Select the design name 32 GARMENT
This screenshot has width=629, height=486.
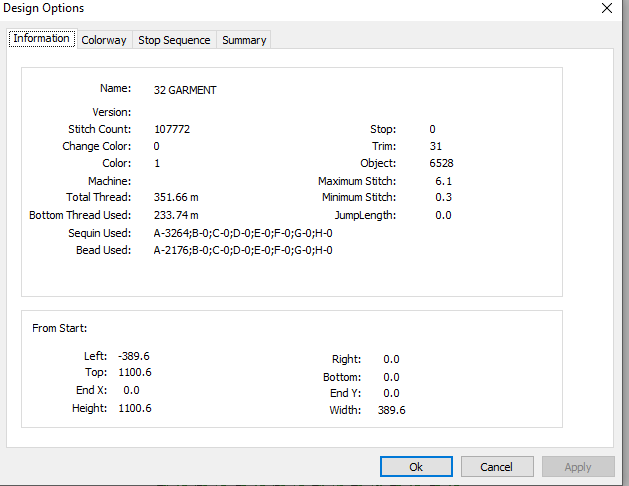(x=185, y=90)
